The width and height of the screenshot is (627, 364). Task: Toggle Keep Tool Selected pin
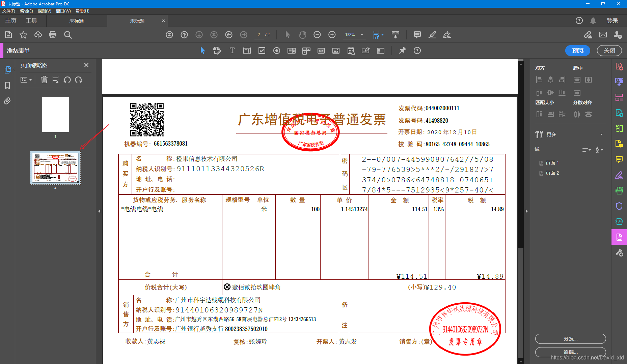[x=402, y=51]
